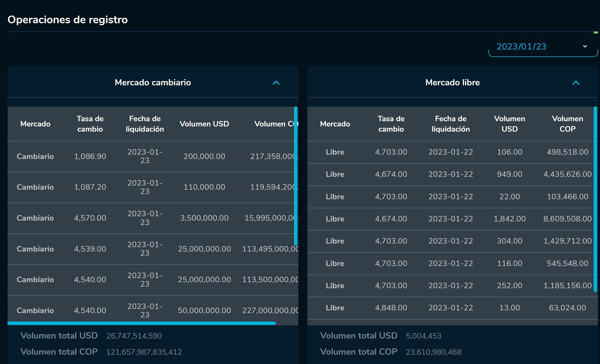Click the Mercado libre panel title
The height and width of the screenshot is (364, 600).
coord(452,82)
